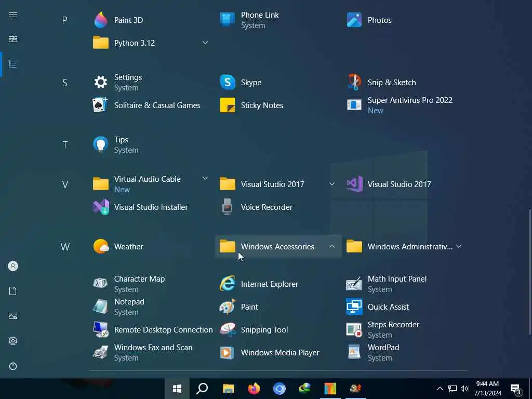
Task: Open File Explorer from taskbar
Action: (229, 389)
